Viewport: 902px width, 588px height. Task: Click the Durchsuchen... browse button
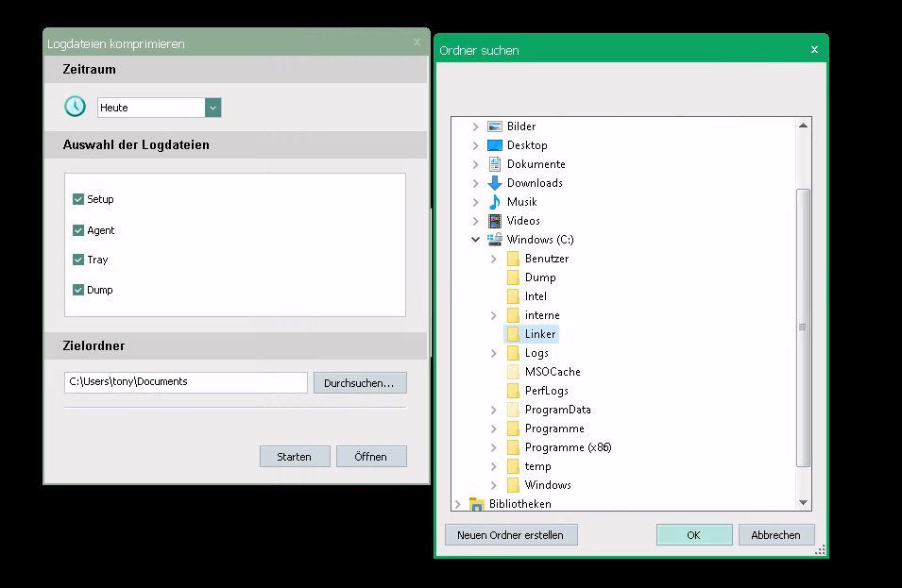click(360, 383)
